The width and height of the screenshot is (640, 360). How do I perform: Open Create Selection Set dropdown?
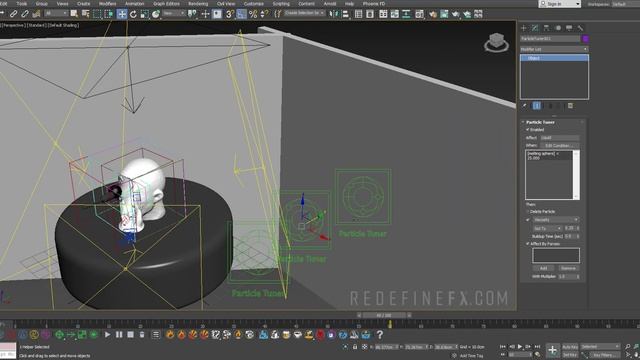pyautogui.click(x=304, y=13)
